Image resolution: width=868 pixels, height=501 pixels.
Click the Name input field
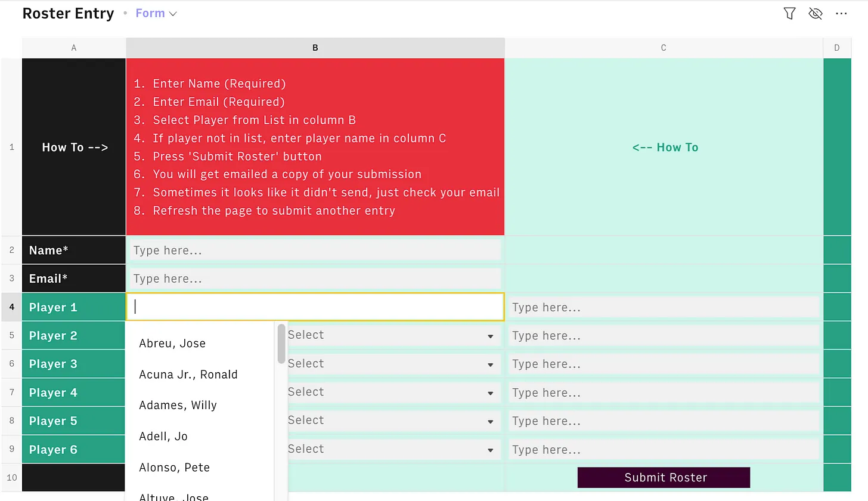(315, 250)
